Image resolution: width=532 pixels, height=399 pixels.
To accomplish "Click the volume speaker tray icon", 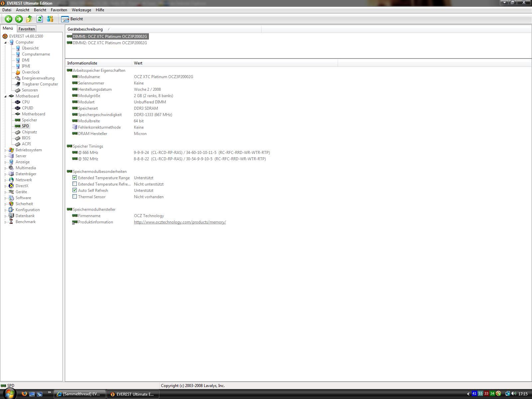I will (x=514, y=394).
